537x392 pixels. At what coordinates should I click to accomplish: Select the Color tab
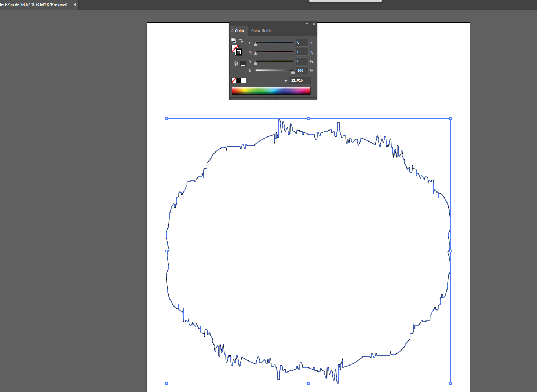(240, 31)
